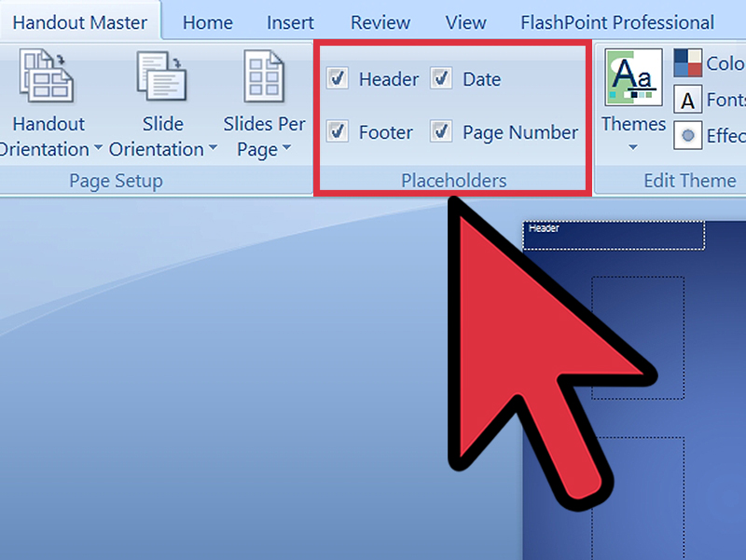Uncheck the Page Number placeholder checkbox
Viewport: 746px width, 560px height.
(441, 131)
